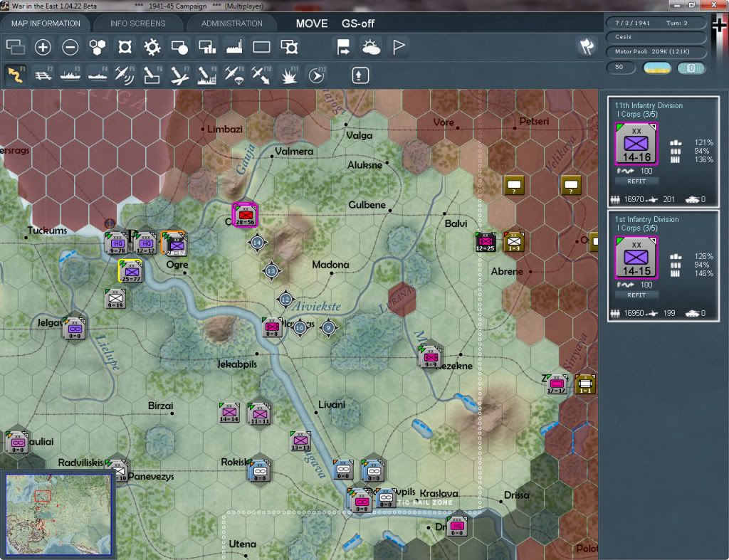Image resolution: width=729 pixels, height=560 pixels.
Task: Click 11th Infantry Division counter image 14-16
Action: 636,144
